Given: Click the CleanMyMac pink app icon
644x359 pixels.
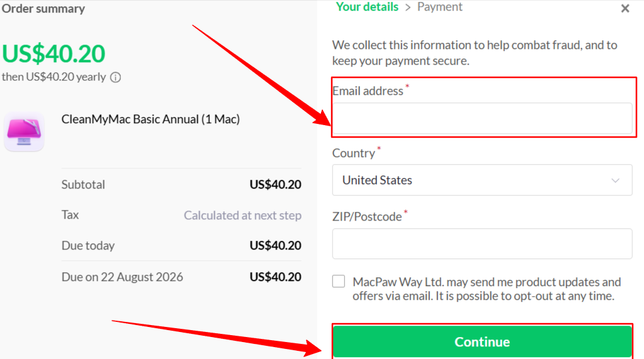Looking at the screenshot, I should pyautogui.click(x=24, y=131).
